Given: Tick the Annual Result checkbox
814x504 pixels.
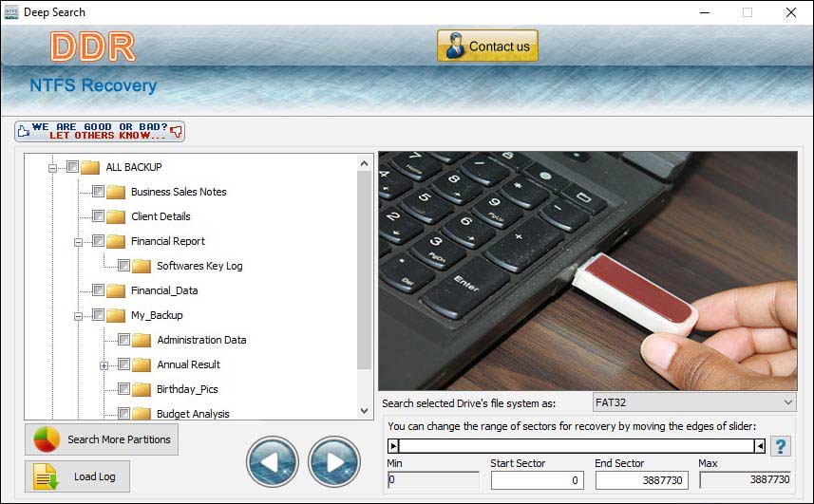Looking at the screenshot, I should (123, 364).
